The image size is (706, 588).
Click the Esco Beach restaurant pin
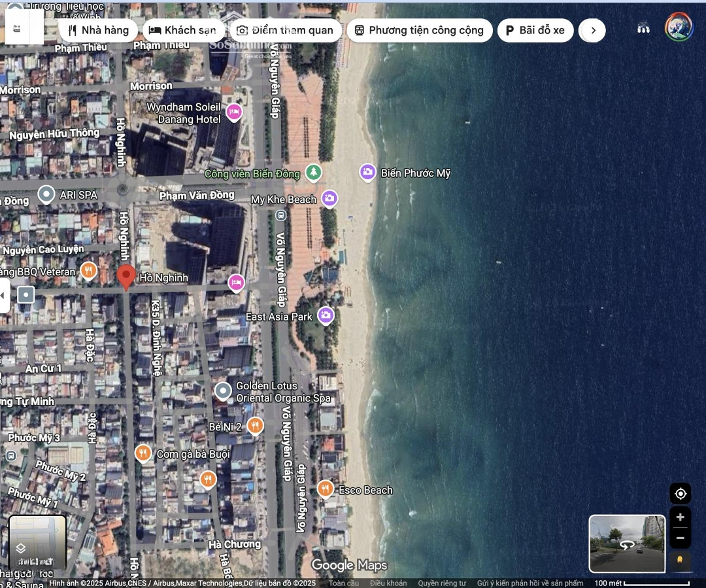[325, 489]
